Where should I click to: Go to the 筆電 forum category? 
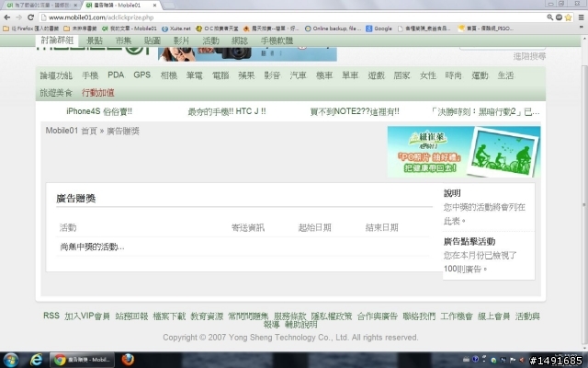(194, 75)
